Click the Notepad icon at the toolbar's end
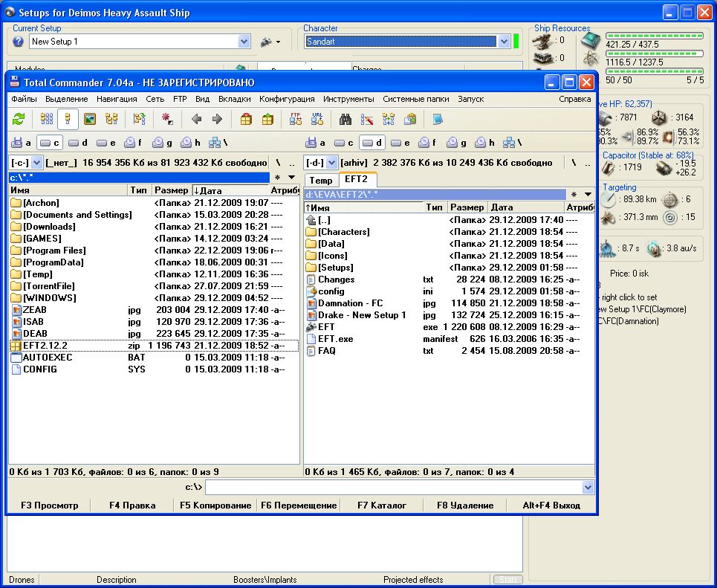The width and height of the screenshot is (717, 588). click(x=438, y=119)
